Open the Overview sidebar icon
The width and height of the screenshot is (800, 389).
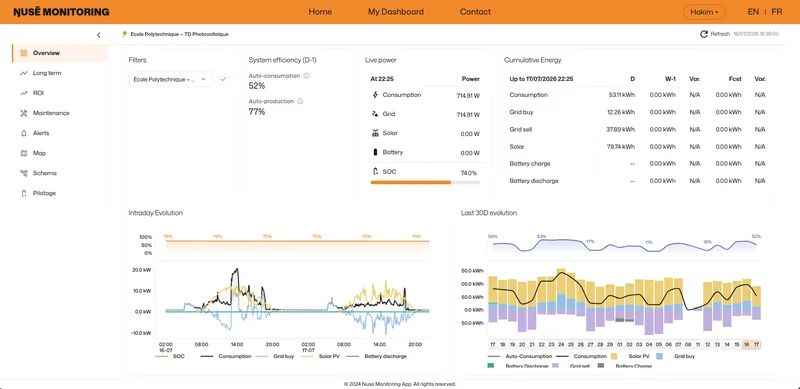(23, 53)
